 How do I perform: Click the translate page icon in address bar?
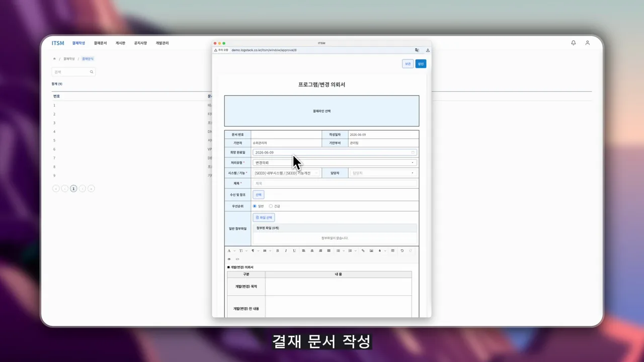417,50
